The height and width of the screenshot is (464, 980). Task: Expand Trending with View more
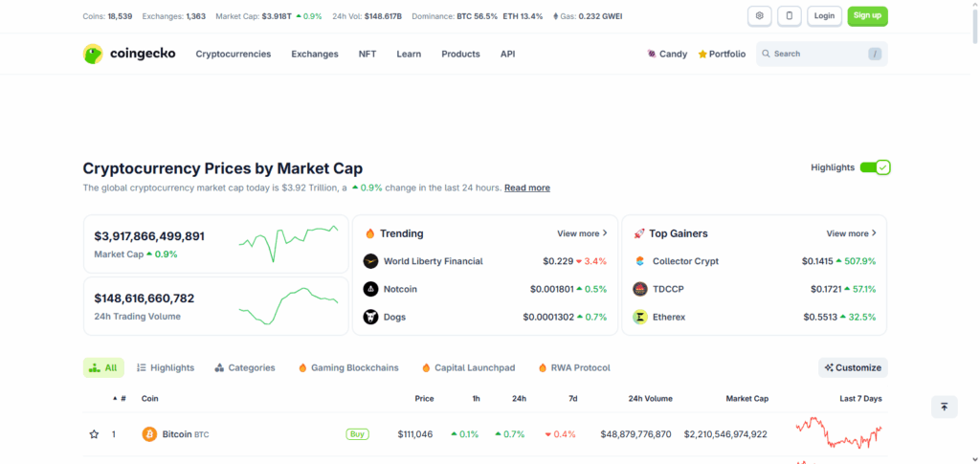tap(582, 233)
